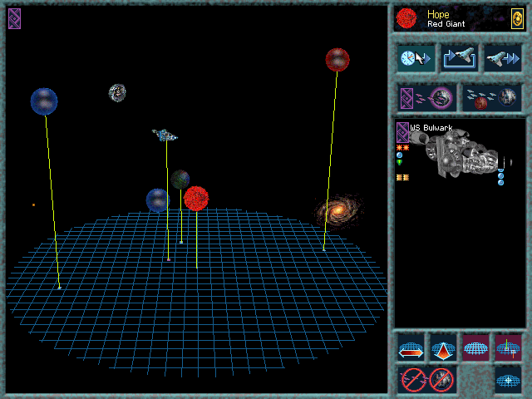Select the dark green planet near center
This screenshot has height=399, width=532.
coord(180,180)
